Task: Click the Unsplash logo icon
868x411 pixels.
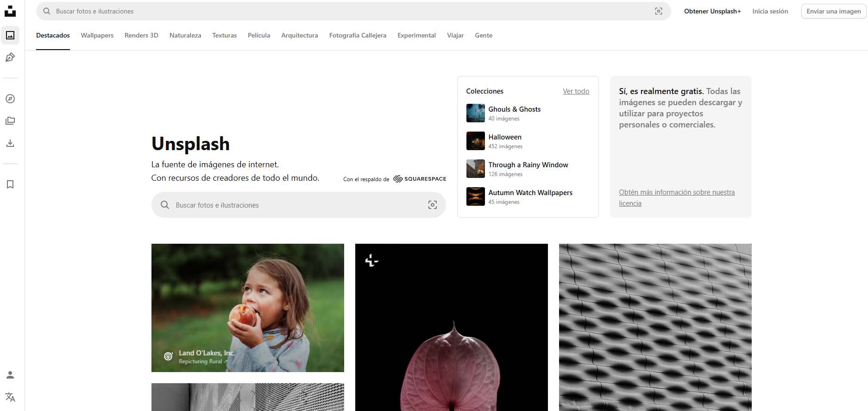Action: pos(10,11)
